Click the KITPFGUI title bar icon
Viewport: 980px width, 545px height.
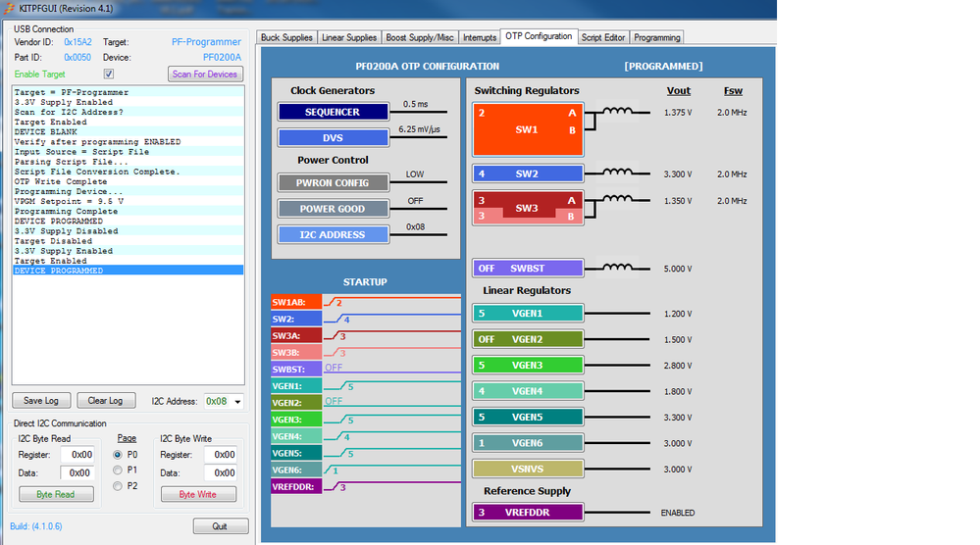[9, 8]
